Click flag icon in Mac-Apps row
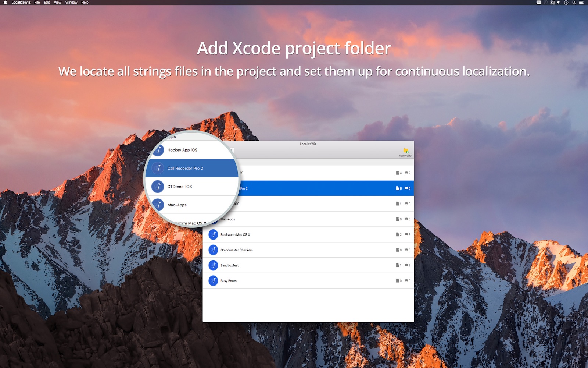This screenshot has height=368, width=588. [406, 219]
